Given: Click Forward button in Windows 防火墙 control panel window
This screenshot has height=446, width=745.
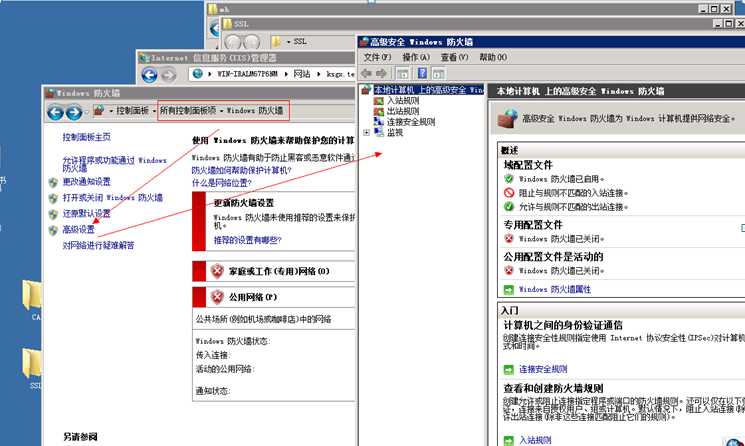Looking at the screenshot, I should [74, 112].
